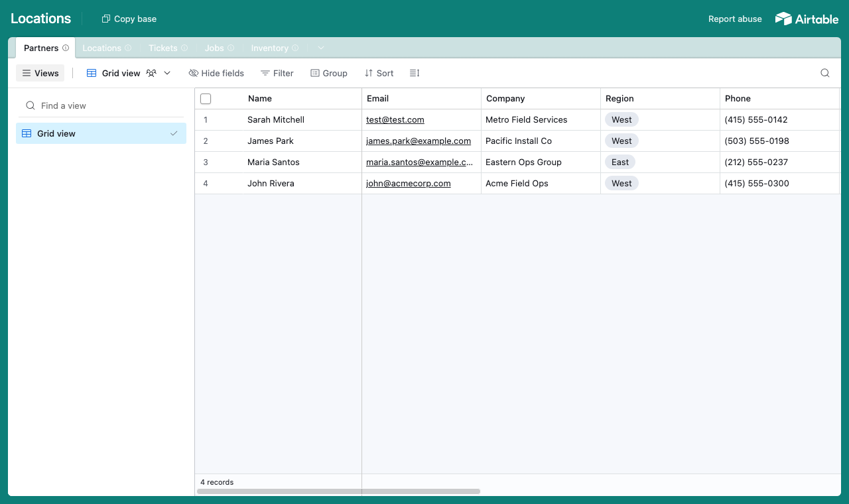Click row number 1

coord(206,120)
